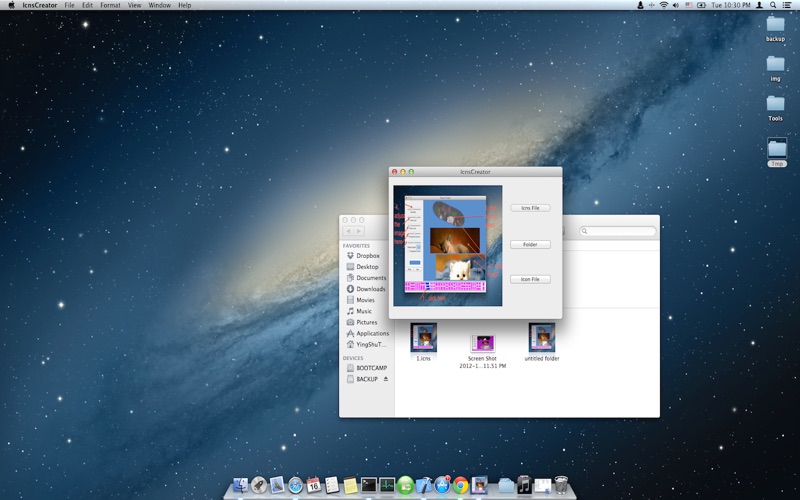Eject the BACKUP drive
The width and height of the screenshot is (800, 500).
(x=386, y=379)
